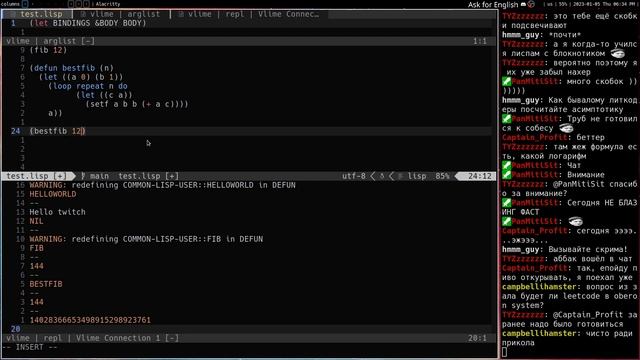This screenshot has height=360, width=640.
Task: Click the FIB redefining WARNING line
Action: (146, 239)
